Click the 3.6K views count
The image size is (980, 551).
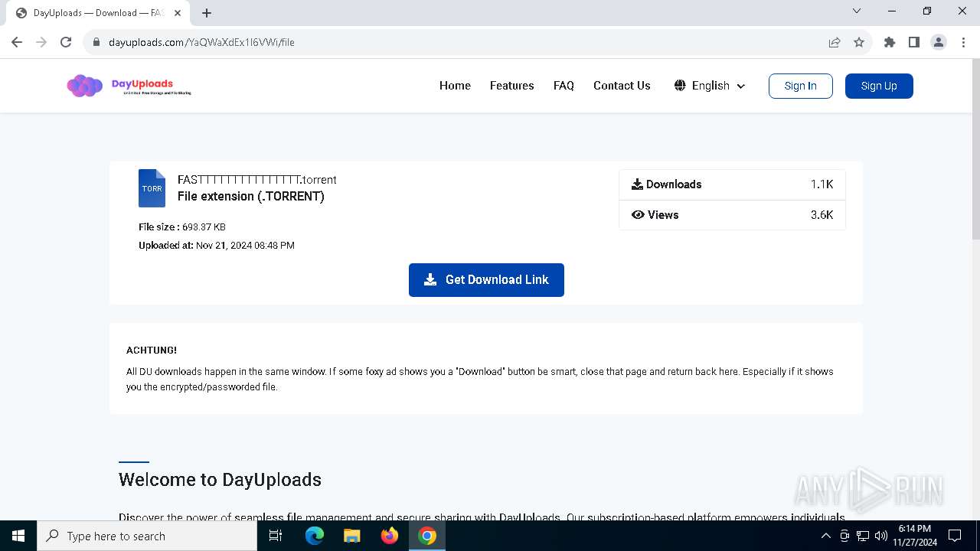[x=822, y=215]
